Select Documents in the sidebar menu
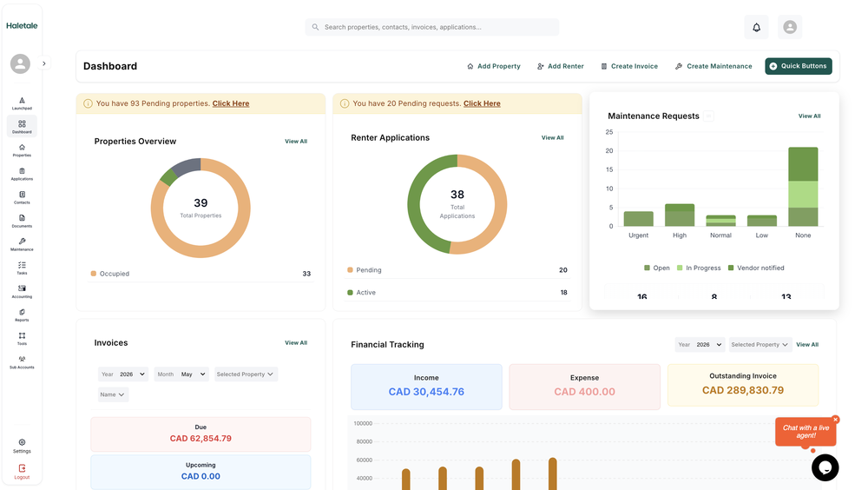The width and height of the screenshot is (868, 490). click(x=22, y=221)
